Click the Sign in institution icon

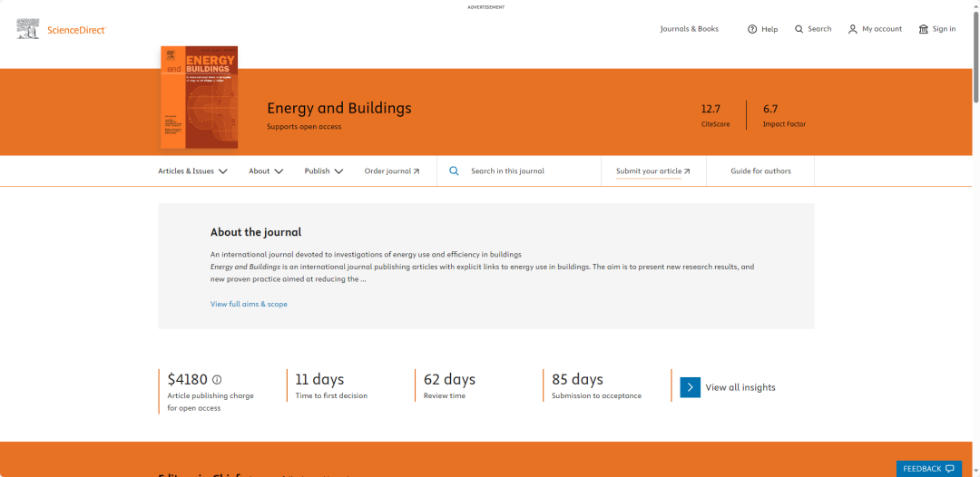click(924, 29)
